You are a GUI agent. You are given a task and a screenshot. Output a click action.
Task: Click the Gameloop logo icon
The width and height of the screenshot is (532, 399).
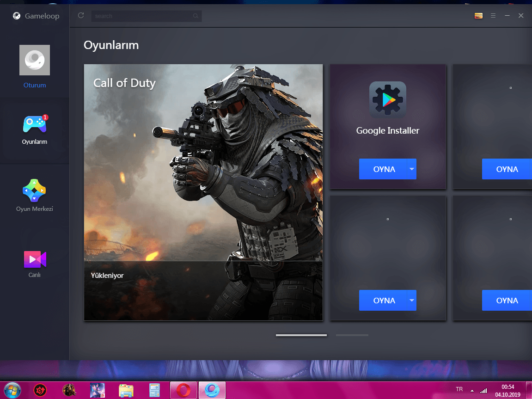[x=16, y=16]
